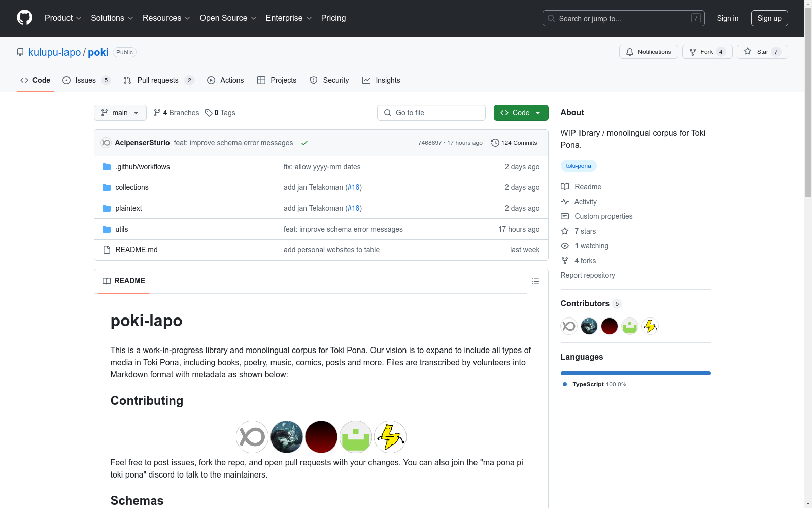Image resolution: width=812 pixels, height=508 pixels.
Task: Click the README.md file icon
Action: [x=107, y=250]
